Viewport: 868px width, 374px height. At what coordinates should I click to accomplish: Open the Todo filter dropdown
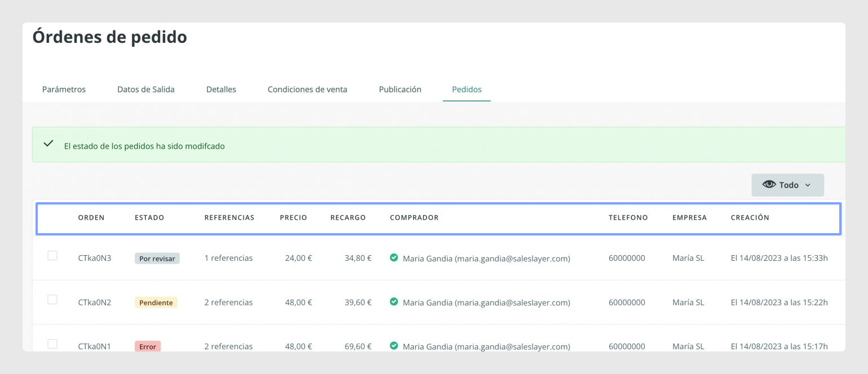pyautogui.click(x=787, y=185)
